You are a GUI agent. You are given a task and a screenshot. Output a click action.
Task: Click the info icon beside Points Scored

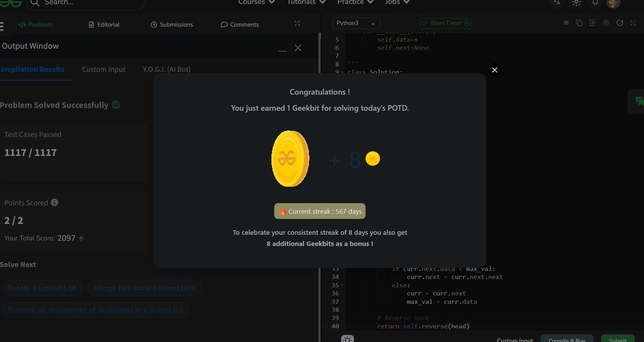[54, 202]
